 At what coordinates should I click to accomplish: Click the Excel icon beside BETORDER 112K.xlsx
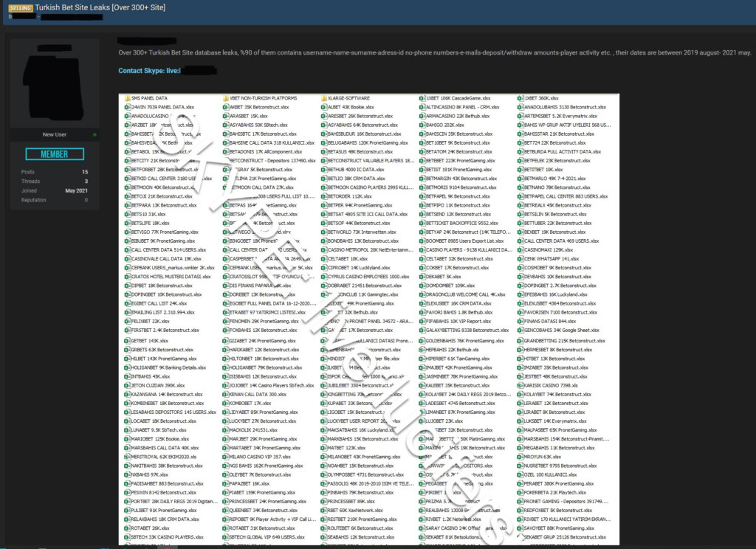coord(324,196)
